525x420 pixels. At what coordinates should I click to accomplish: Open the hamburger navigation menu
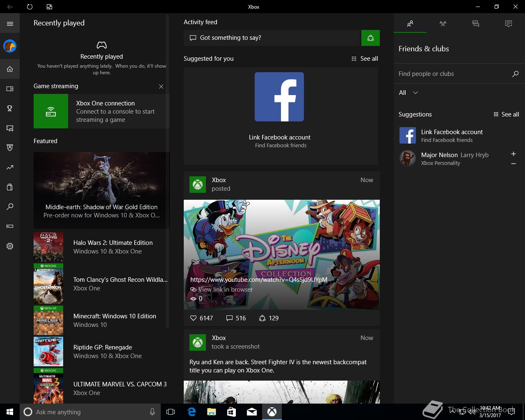click(10, 24)
